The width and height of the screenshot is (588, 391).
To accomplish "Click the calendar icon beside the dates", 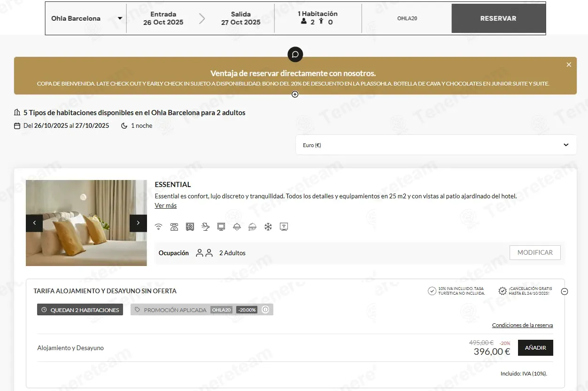I will tap(17, 126).
